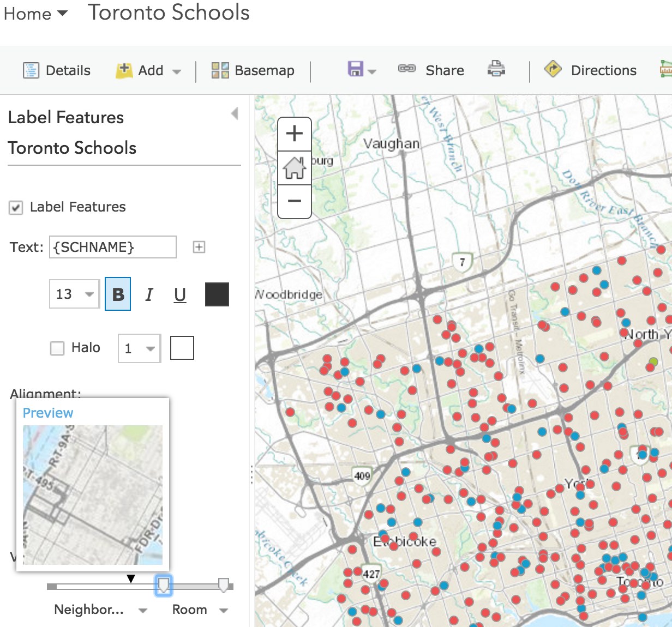The image size is (672, 627).
Task: Click the Print icon
Action: tap(496, 69)
